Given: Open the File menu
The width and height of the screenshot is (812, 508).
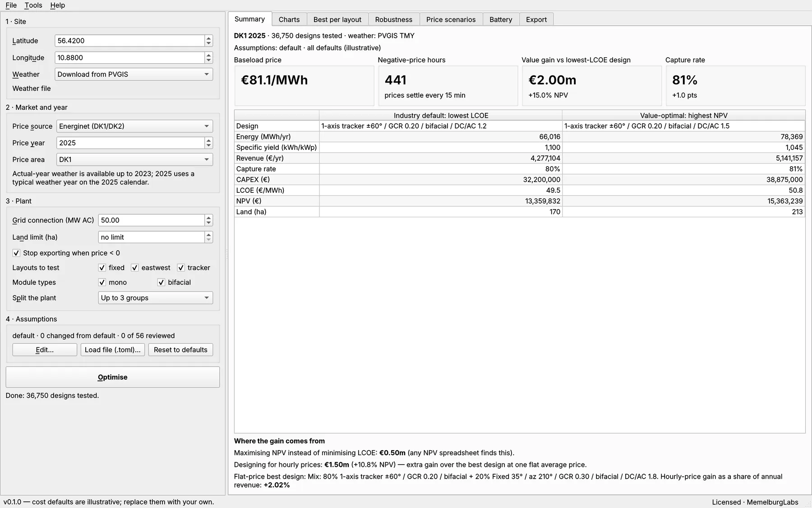Looking at the screenshot, I should (x=11, y=5).
